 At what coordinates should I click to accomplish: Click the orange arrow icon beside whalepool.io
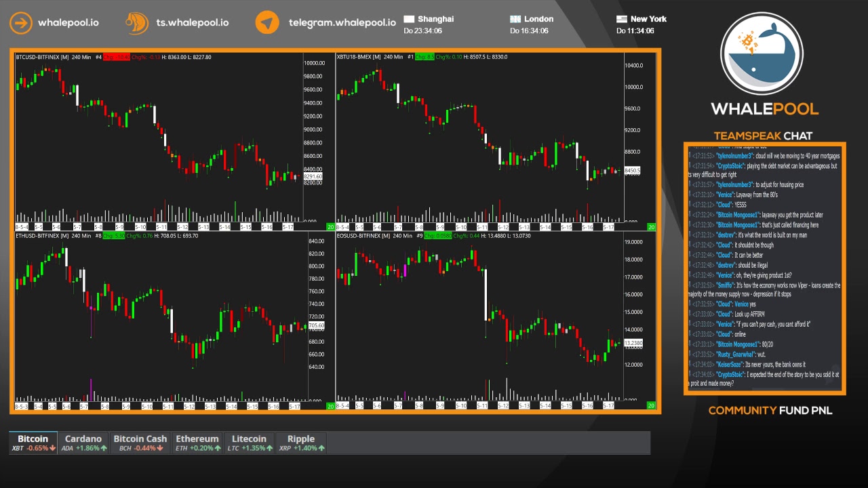[21, 22]
